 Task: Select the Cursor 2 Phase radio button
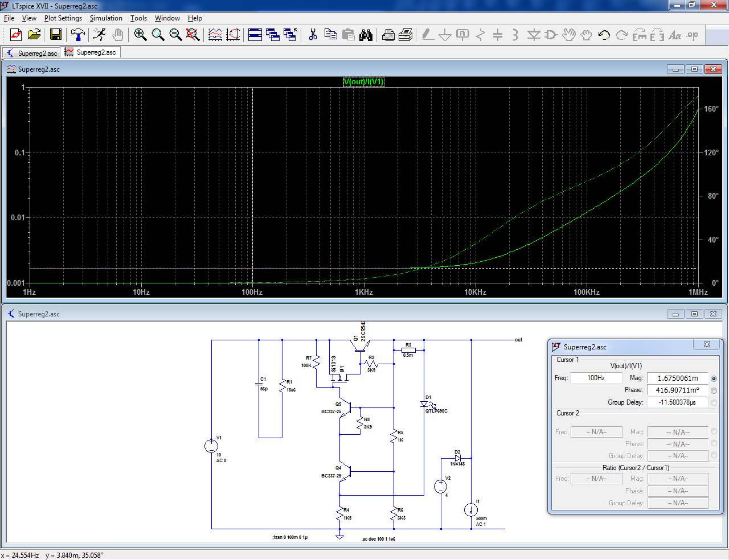(x=714, y=443)
